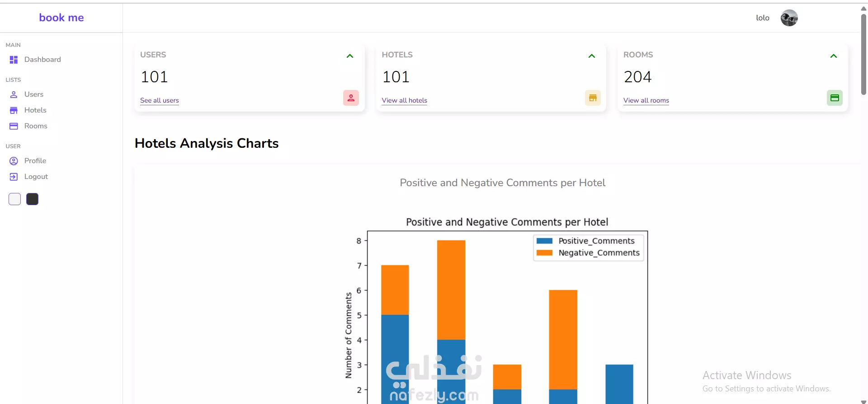Click the scrollbar up arrow

point(863,9)
